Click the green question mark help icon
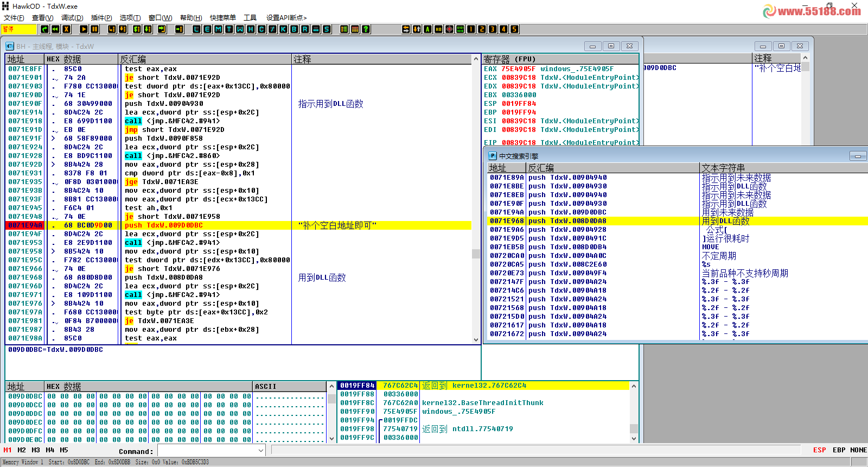Viewport: 868px width, 467px height. [366, 29]
